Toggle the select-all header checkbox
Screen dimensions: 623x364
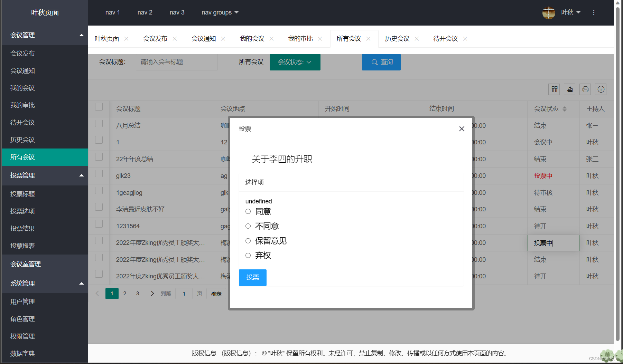[99, 107]
